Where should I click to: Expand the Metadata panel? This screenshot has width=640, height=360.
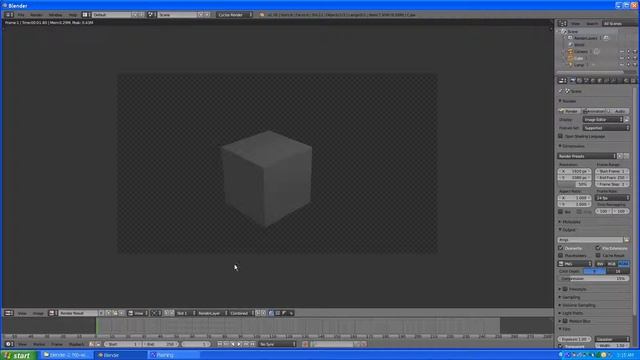coord(571,222)
